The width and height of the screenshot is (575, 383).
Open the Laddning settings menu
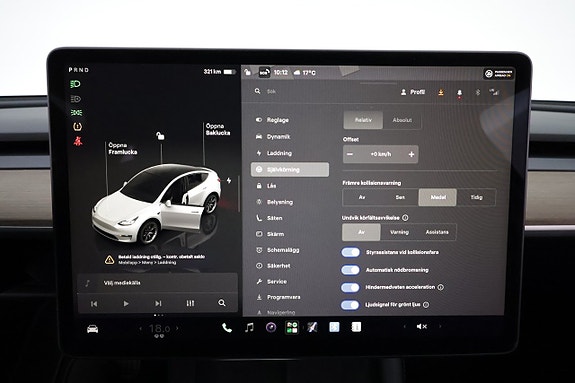point(273,153)
